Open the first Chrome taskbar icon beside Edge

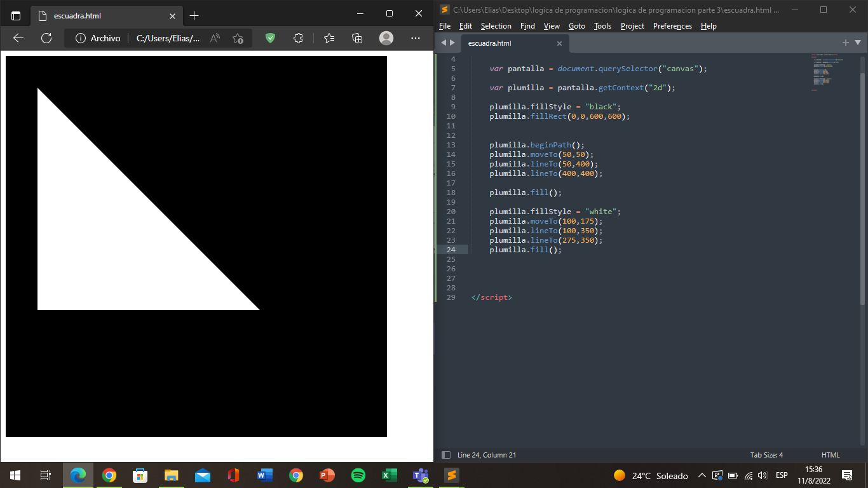tap(109, 475)
